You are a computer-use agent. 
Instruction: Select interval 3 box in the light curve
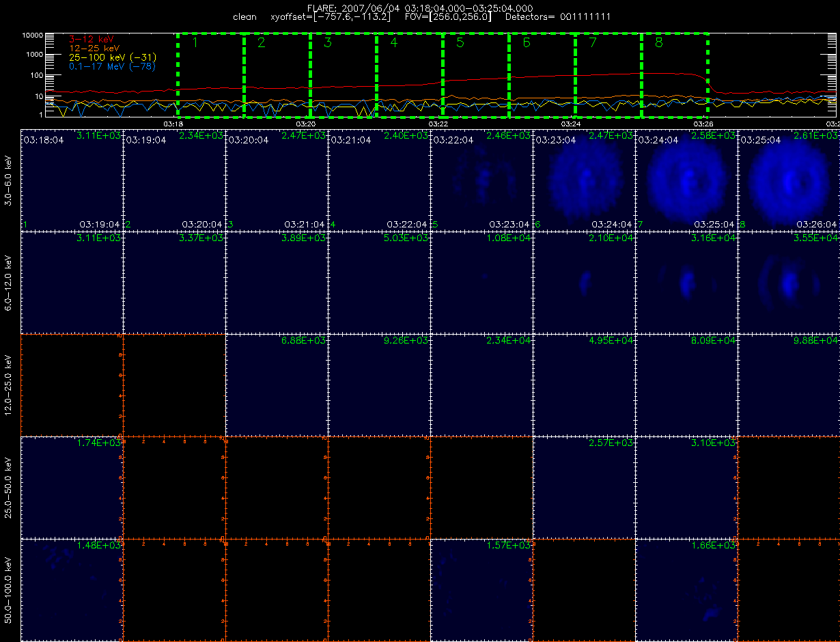pos(343,74)
